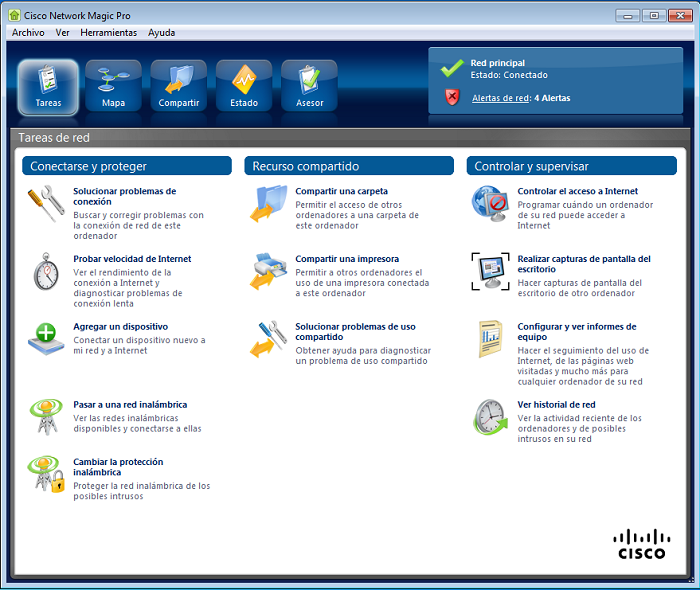The image size is (700, 590).
Task: Click the sharing troubleshoot tools icon
Action: pyautogui.click(x=268, y=339)
